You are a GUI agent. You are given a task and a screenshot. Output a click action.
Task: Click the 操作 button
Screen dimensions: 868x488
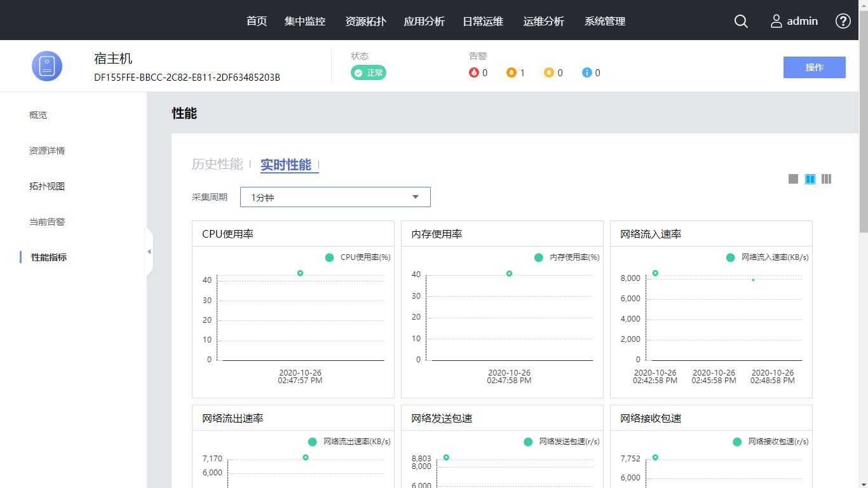(814, 67)
